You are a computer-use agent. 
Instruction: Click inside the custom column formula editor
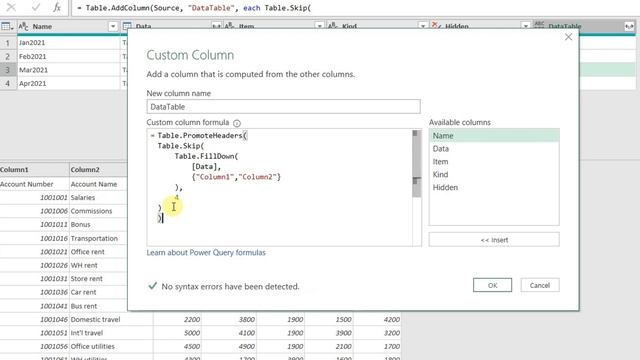click(280, 187)
